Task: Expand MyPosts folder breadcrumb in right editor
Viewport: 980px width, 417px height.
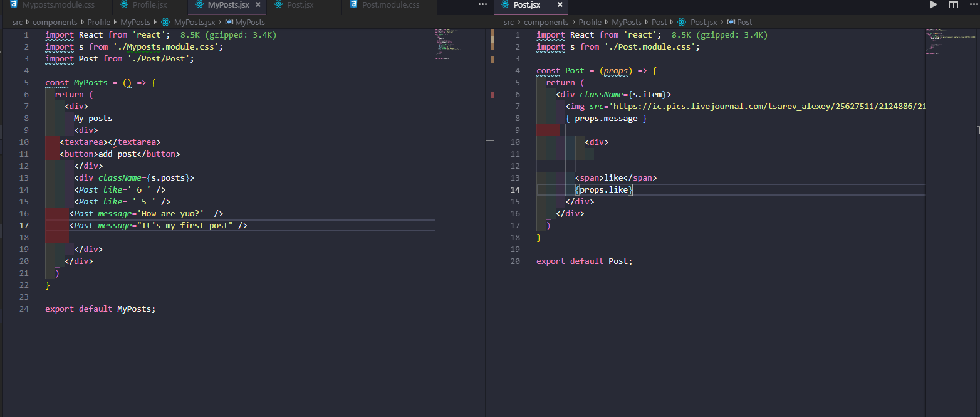Action: pos(627,22)
